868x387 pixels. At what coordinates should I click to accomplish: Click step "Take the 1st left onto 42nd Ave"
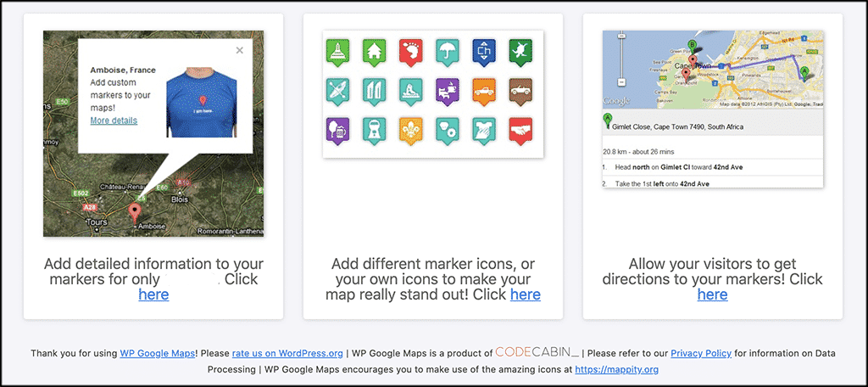click(x=662, y=183)
